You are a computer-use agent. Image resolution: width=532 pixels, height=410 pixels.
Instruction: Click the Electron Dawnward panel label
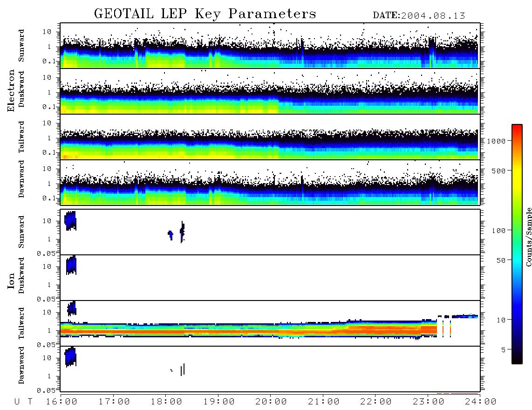pos(21,179)
